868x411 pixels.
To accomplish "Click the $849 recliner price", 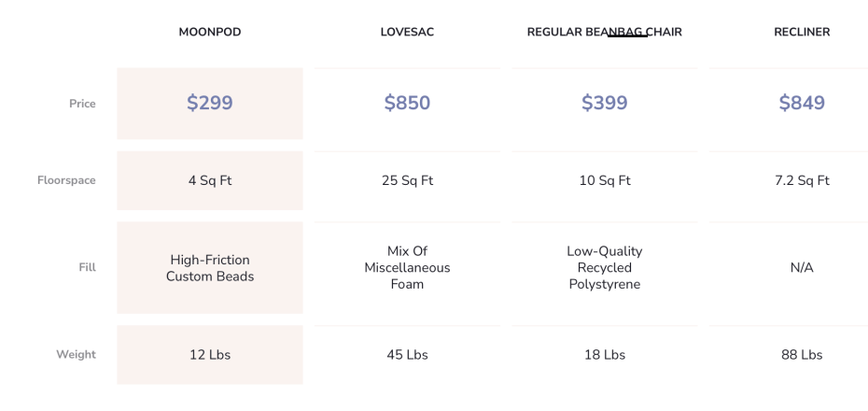I will click(802, 103).
